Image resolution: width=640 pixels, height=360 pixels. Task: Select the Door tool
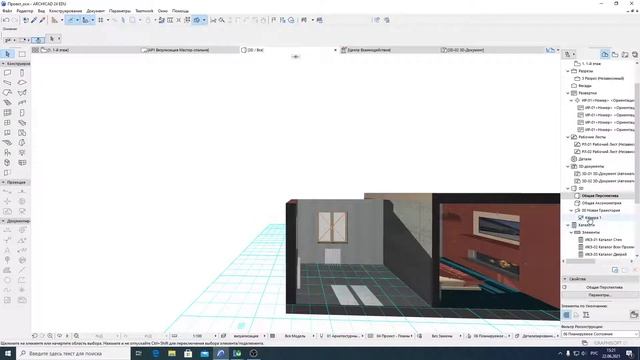(x=22, y=113)
